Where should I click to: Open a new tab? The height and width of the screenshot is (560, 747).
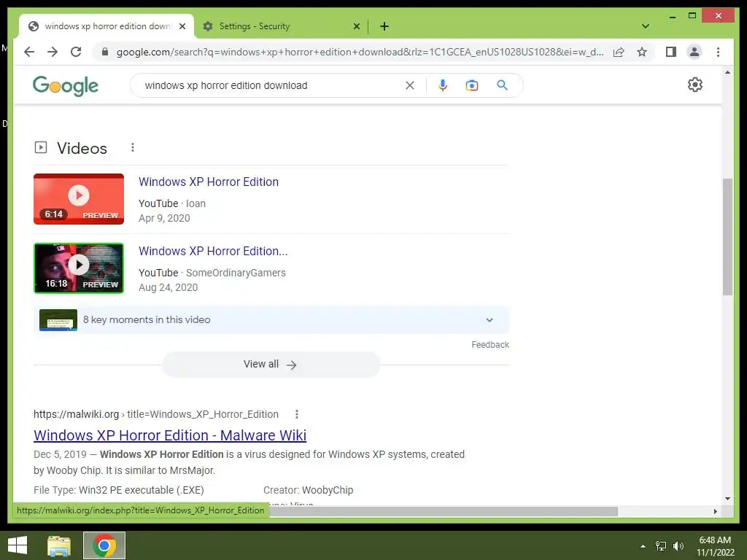coord(384,26)
